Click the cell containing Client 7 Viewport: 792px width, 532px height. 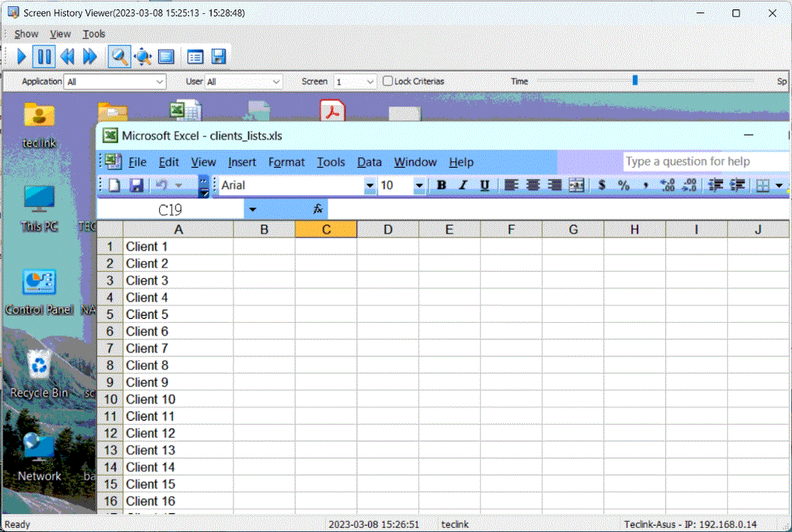pyautogui.click(x=179, y=348)
